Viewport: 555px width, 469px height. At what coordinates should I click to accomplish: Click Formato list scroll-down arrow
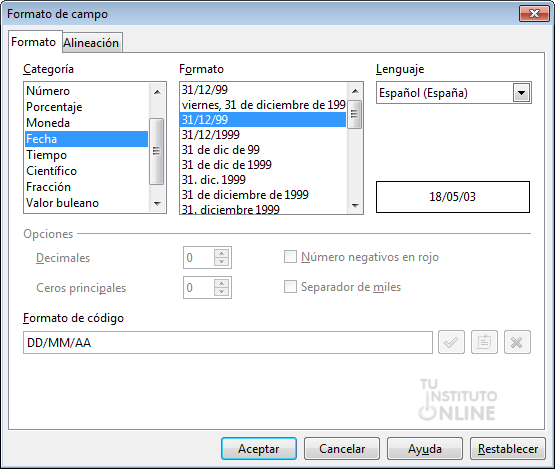click(x=355, y=205)
